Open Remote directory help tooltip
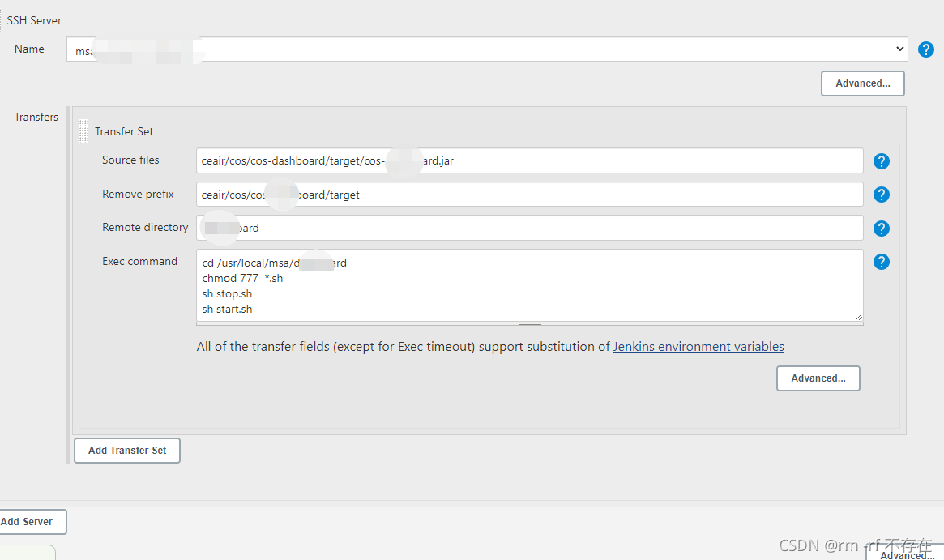This screenshot has width=944, height=560. point(881,228)
